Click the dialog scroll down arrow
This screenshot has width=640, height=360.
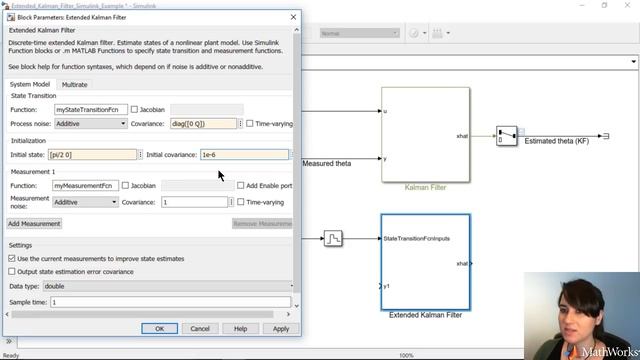click(296, 306)
